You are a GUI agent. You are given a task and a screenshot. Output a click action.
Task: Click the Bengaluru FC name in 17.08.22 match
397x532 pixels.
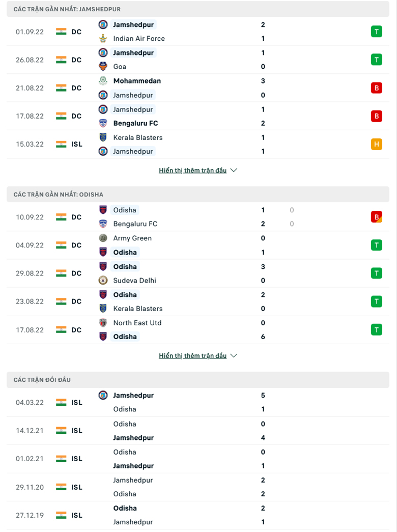pos(135,123)
